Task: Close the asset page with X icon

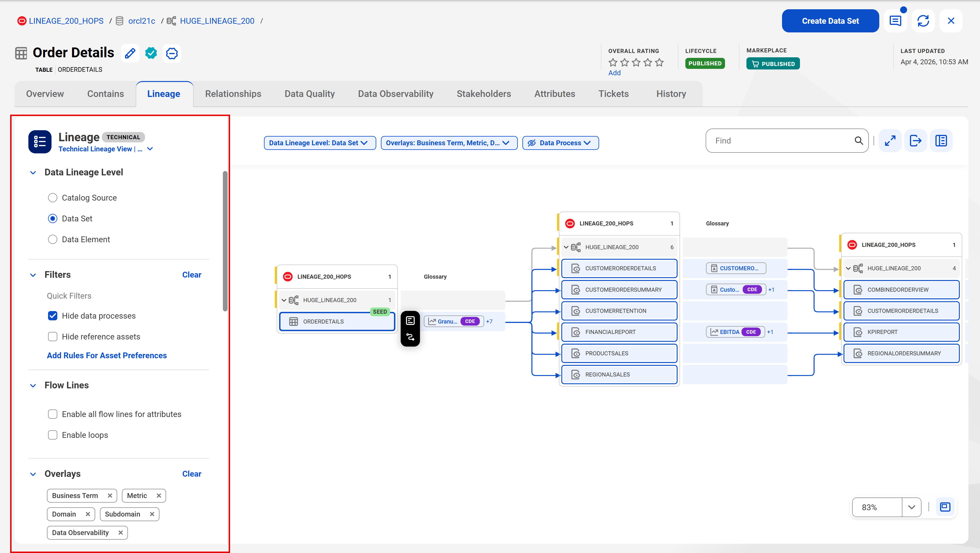Action: point(951,21)
